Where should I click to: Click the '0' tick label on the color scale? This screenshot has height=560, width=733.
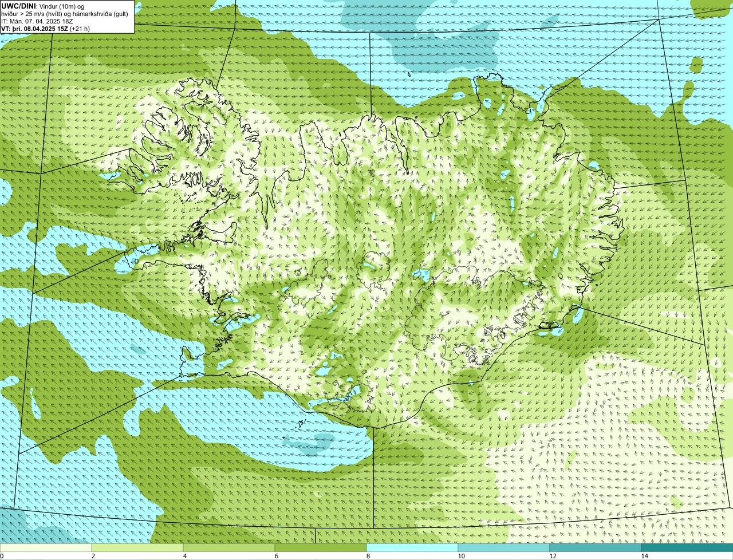(2, 556)
